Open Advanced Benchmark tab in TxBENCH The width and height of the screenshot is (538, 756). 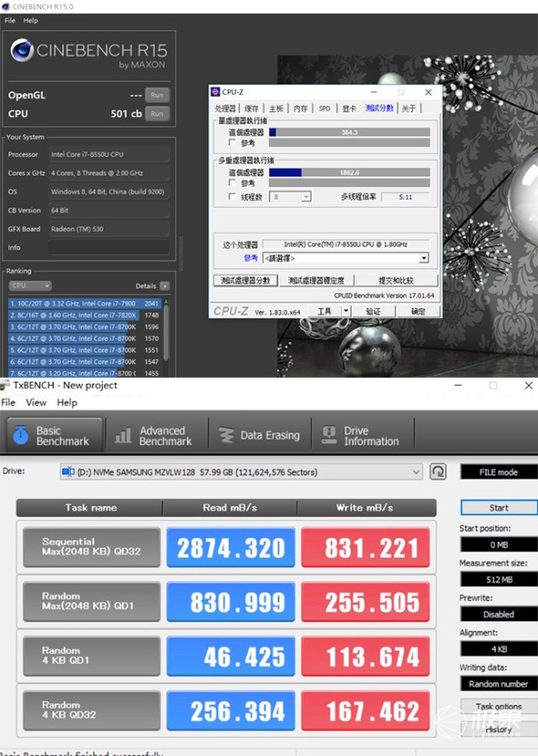pos(154,435)
